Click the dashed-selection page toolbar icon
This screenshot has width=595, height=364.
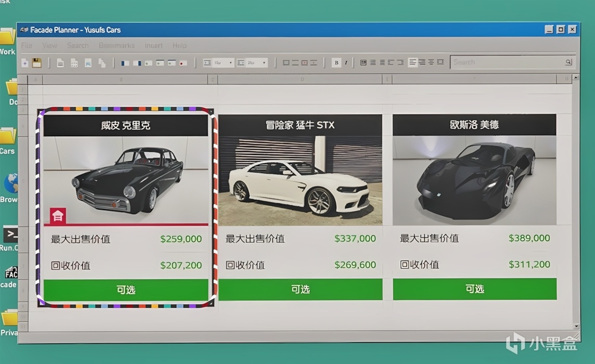tap(74, 63)
